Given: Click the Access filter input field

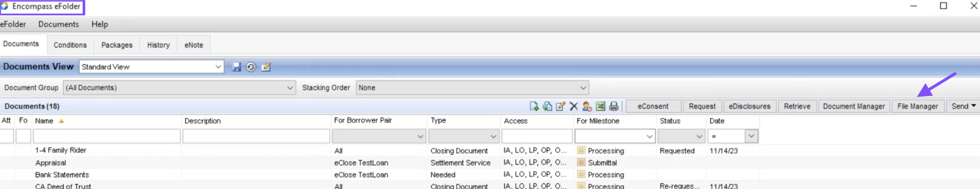Looking at the screenshot, I should click(537, 136).
